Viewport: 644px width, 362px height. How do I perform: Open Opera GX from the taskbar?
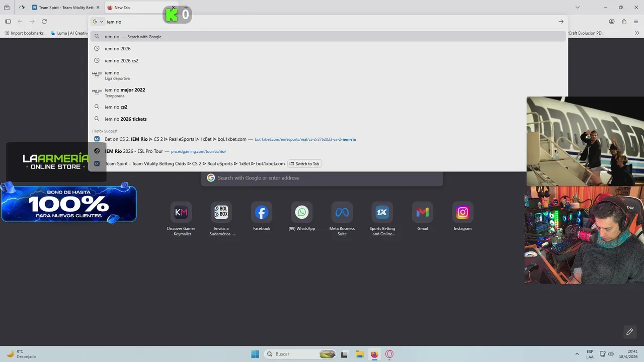coord(389,354)
